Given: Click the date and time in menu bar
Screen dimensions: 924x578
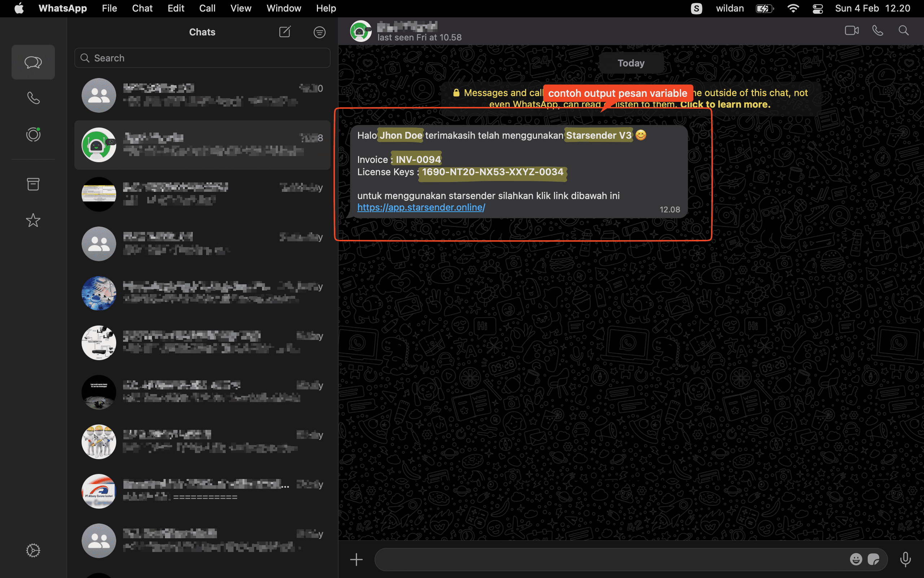Looking at the screenshot, I should click(872, 8).
